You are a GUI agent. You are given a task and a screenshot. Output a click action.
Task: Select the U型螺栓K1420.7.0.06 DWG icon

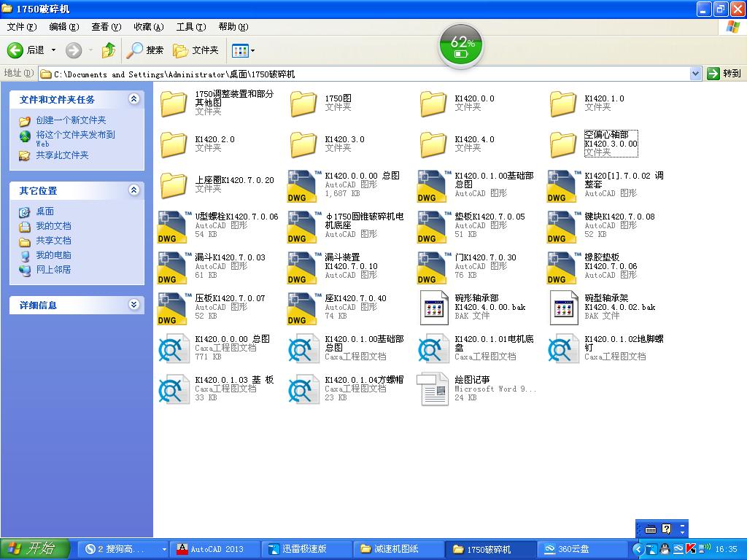click(174, 227)
